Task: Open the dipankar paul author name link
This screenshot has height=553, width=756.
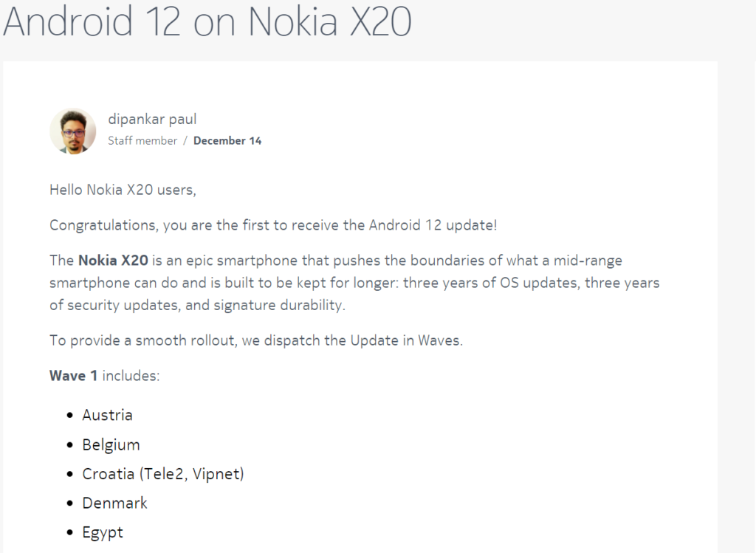Action: (152, 119)
